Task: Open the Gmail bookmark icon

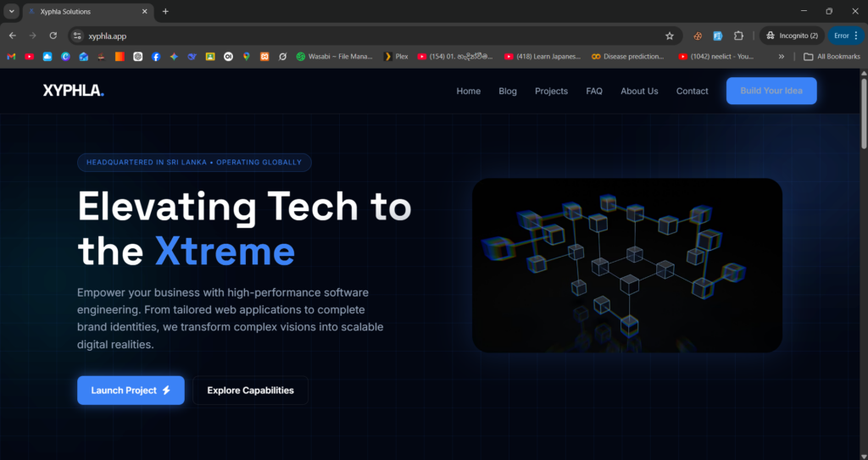Action: point(11,57)
